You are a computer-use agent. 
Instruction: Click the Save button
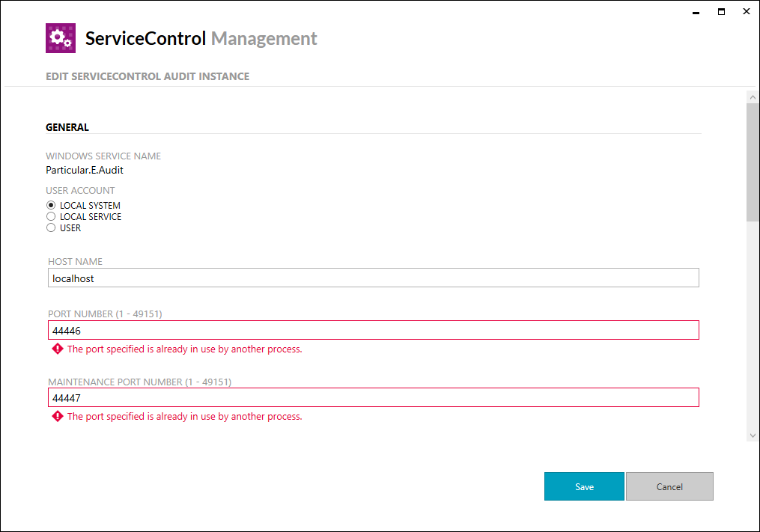point(584,486)
